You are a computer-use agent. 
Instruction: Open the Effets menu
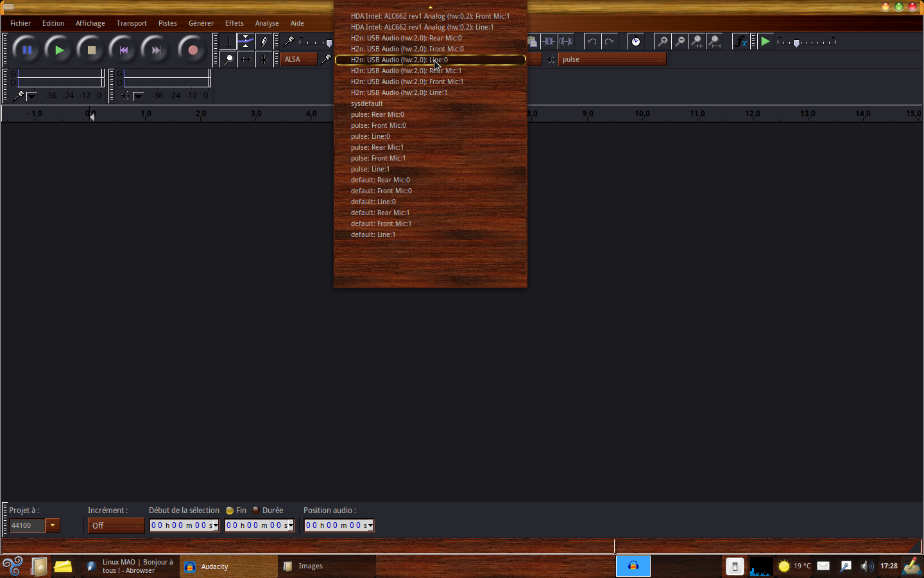point(234,23)
